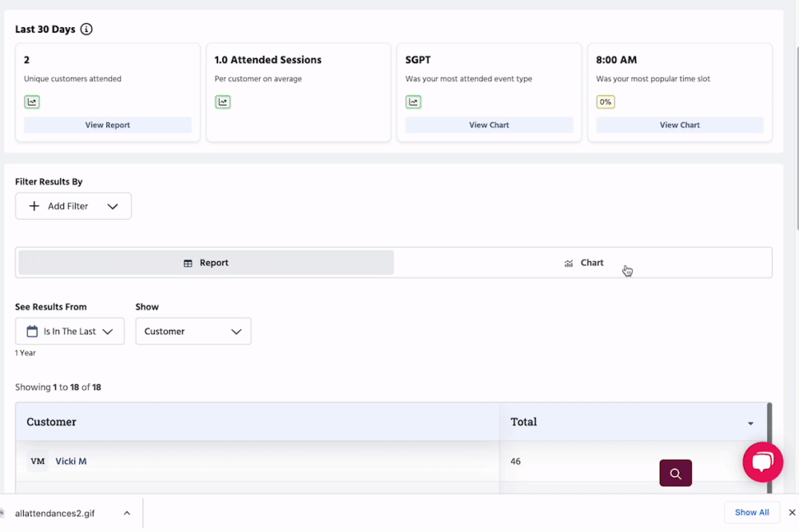Click trend icon under SGPT event type
Viewport: 799px width, 532px height.
coord(413,102)
